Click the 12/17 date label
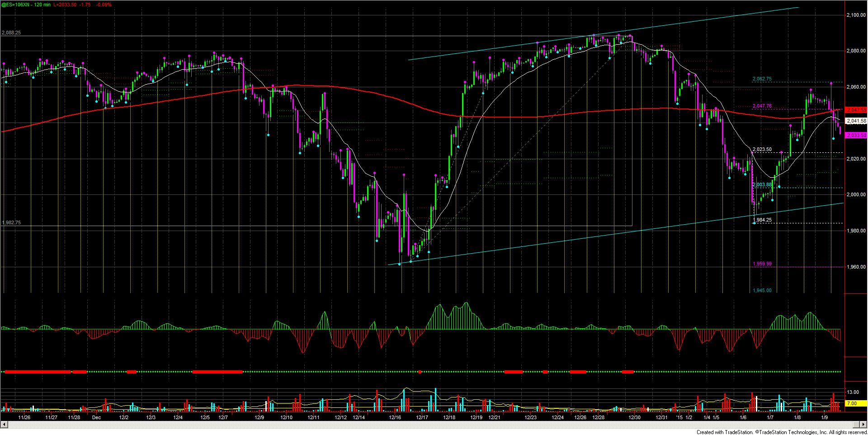 point(422,418)
